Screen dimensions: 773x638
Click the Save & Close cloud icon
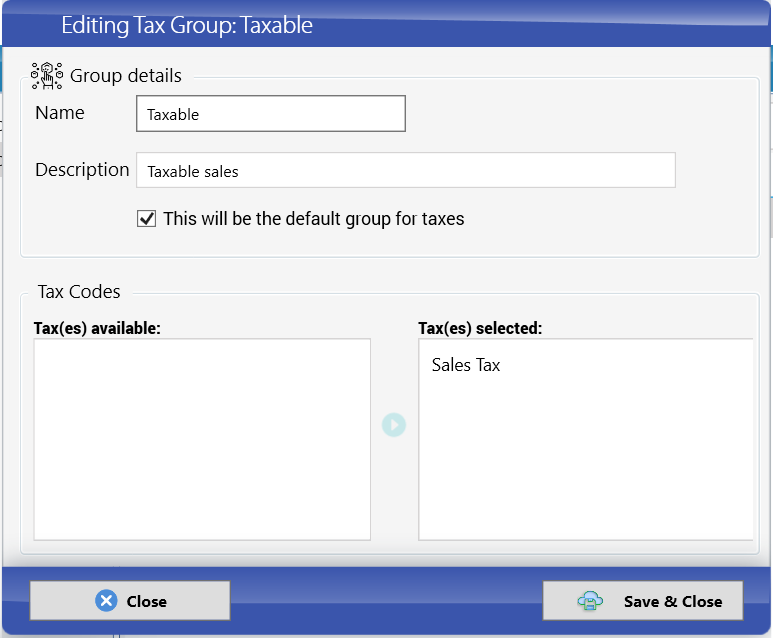pyautogui.click(x=590, y=601)
